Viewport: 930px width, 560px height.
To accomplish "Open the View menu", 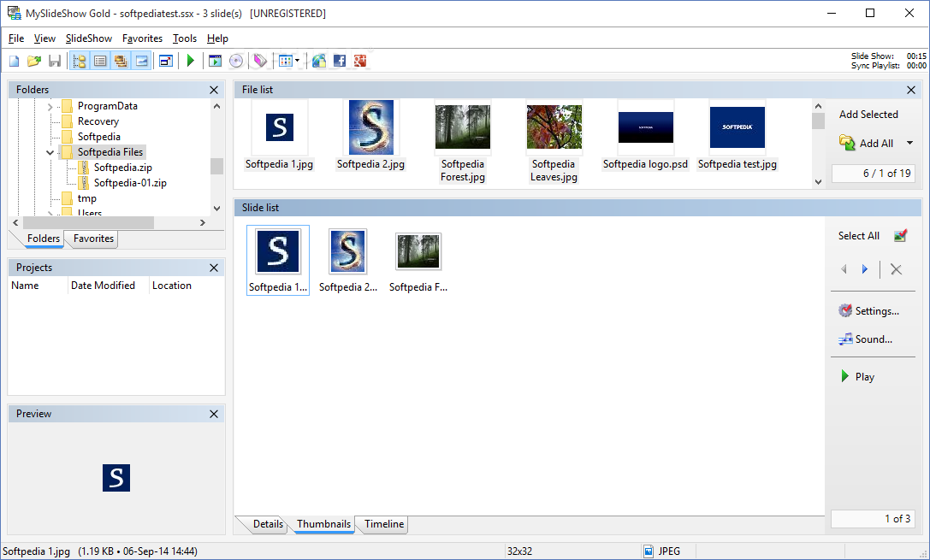I will click(44, 38).
